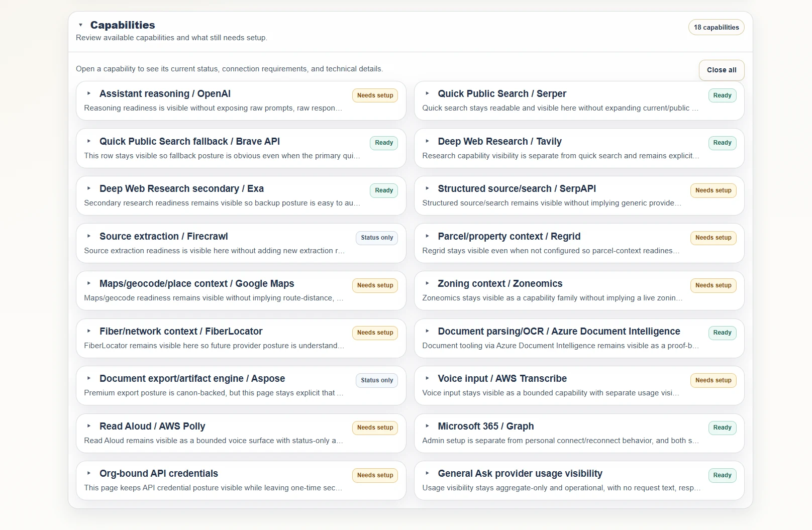Click Needs setup badge on Org-bound API credentials

pyautogui.click(x=375, y=475)
